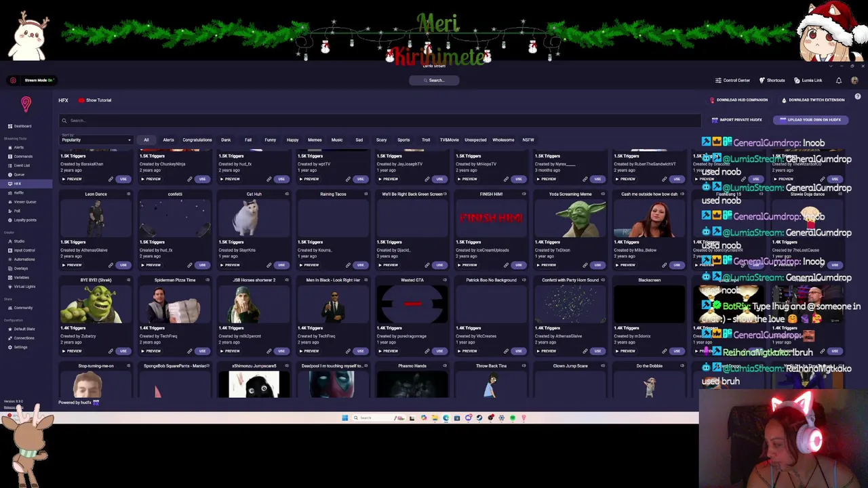Screen dimensions: 868x488
Task: Open Community in the sidebar
Action: tap(26, 308)
